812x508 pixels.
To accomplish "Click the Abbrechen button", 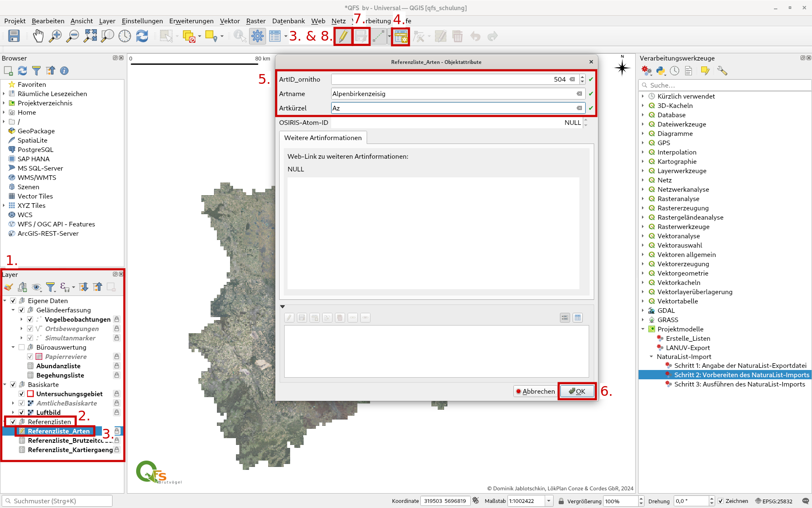I will coord(535,392).
